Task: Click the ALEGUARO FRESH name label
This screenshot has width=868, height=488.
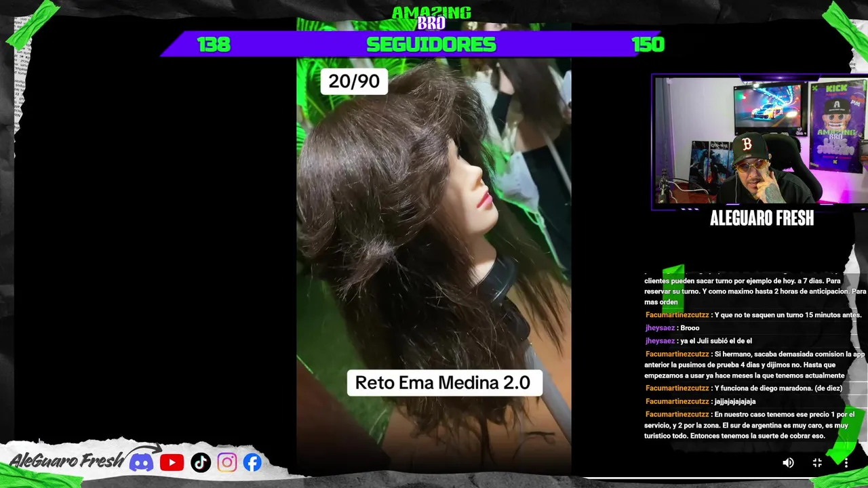Action: tap(762, 219)
